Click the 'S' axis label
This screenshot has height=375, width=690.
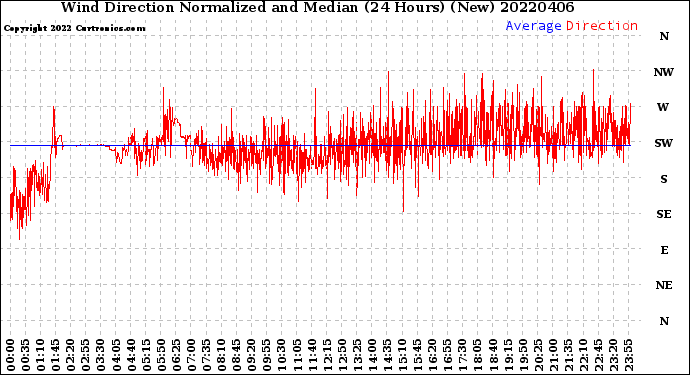click(664, 179)
